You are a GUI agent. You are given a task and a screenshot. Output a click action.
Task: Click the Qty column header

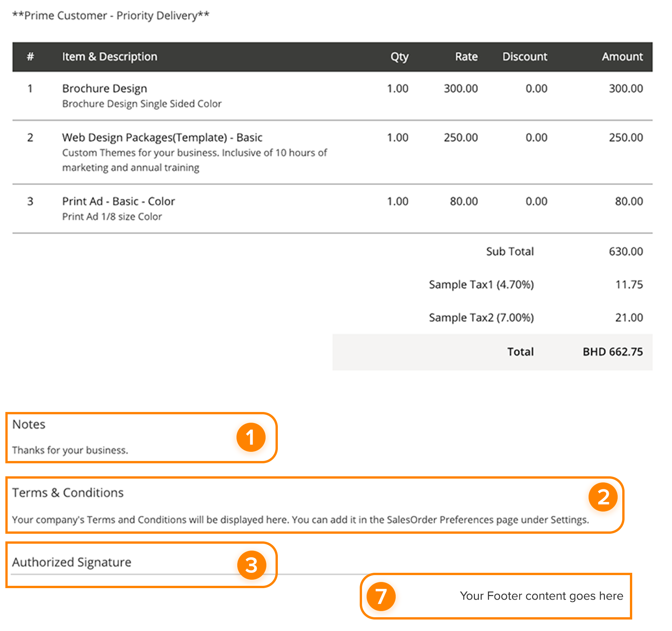pyautogui.click(x=399, y=57)
